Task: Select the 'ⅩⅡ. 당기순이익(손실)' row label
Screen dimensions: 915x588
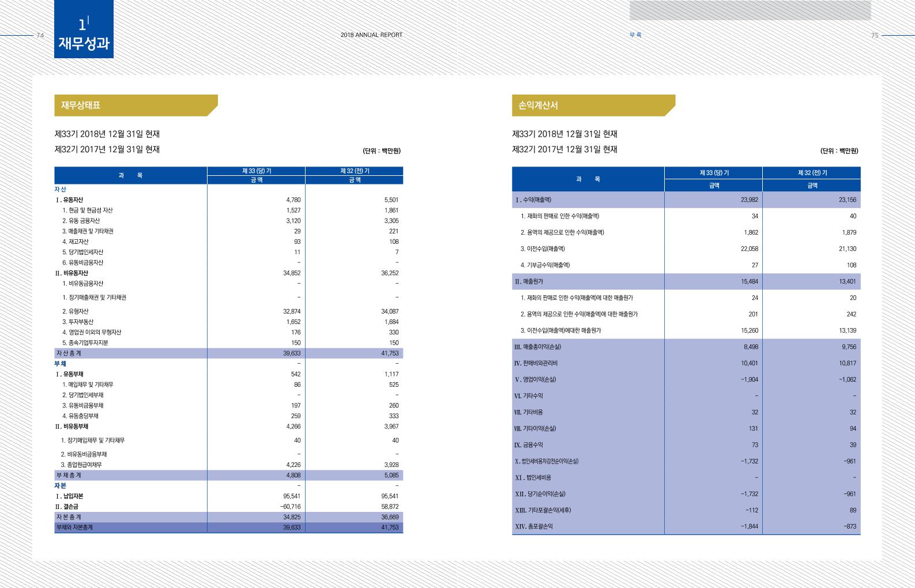Action: click(x=540, y=494)
